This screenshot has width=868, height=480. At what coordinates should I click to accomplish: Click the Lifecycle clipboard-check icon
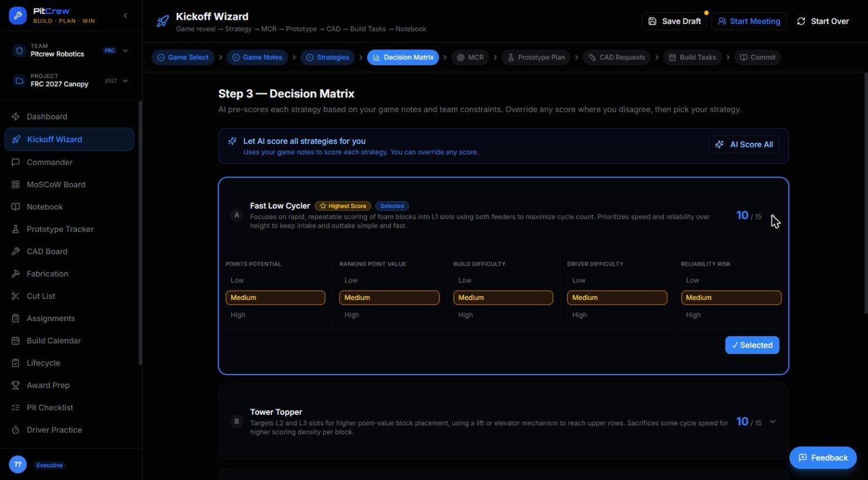[x=16, y=363]
